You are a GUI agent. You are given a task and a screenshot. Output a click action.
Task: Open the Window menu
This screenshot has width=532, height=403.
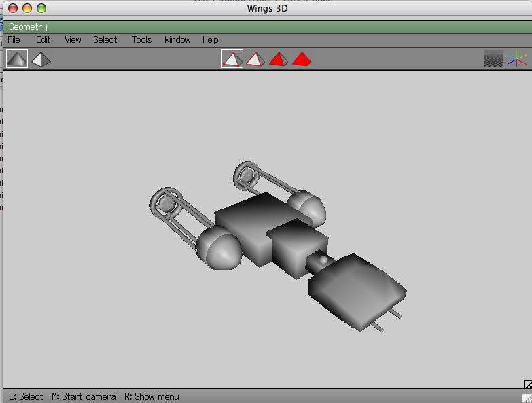click(x=177, y=40)
